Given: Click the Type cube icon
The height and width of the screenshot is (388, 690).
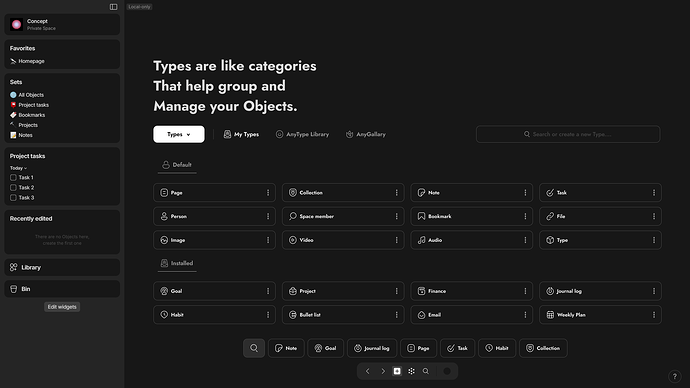Looking at the screenshot, I should (x=550, y=240).
